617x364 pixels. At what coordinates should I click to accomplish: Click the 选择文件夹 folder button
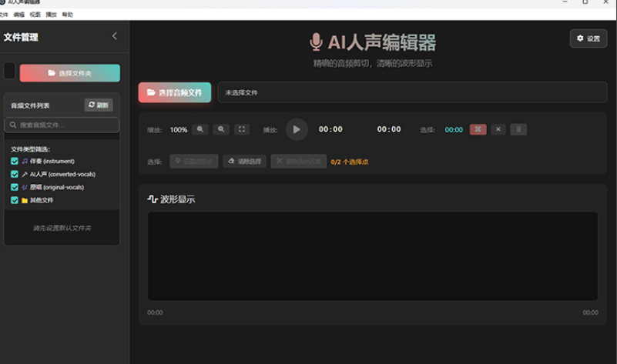pos(70,73)
